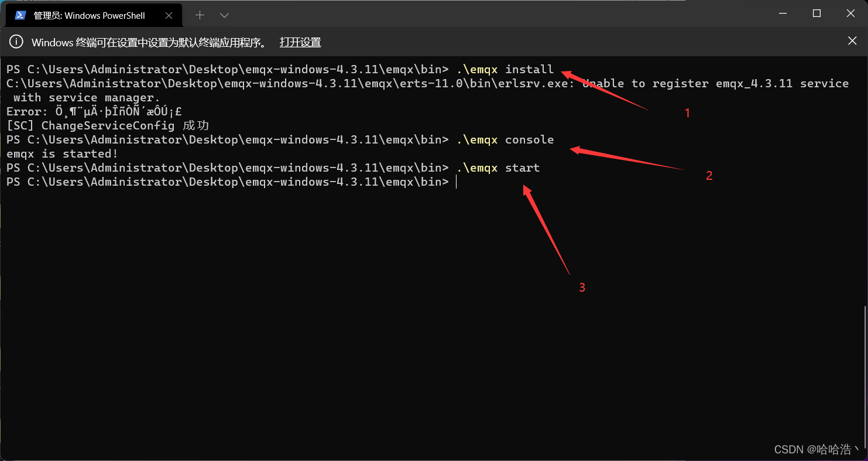Close the Windows PowerShell tab
The height and width of the screenshot is (461, 868).
pos(168,15)
